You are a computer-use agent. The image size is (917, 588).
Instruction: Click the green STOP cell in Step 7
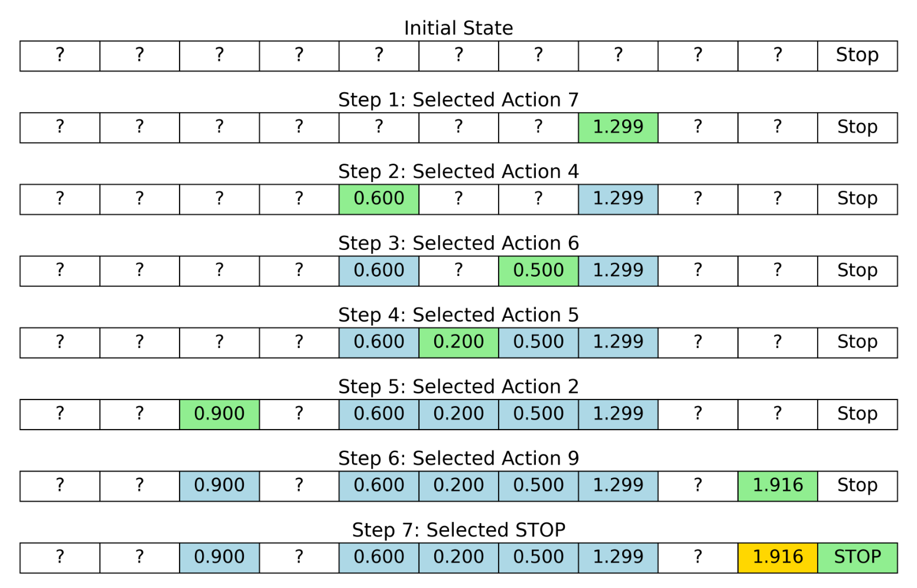coord(857,557)
